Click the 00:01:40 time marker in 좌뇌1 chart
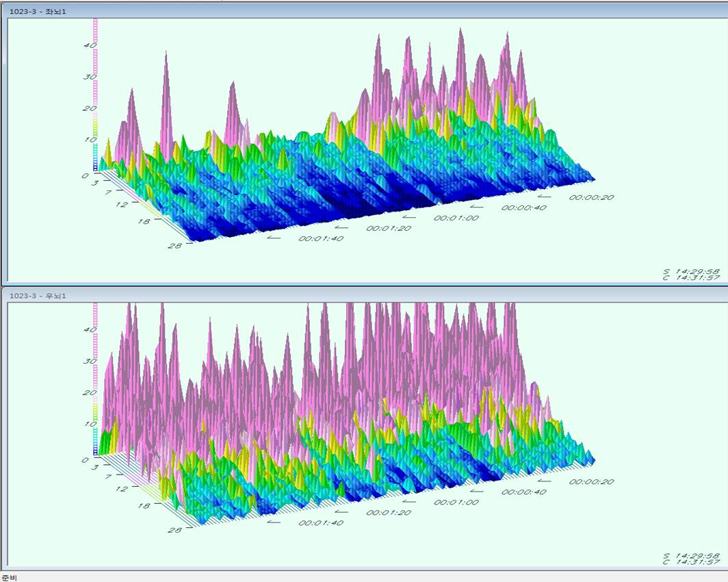This screenshot has width=728, height=582. pos(321,238)
